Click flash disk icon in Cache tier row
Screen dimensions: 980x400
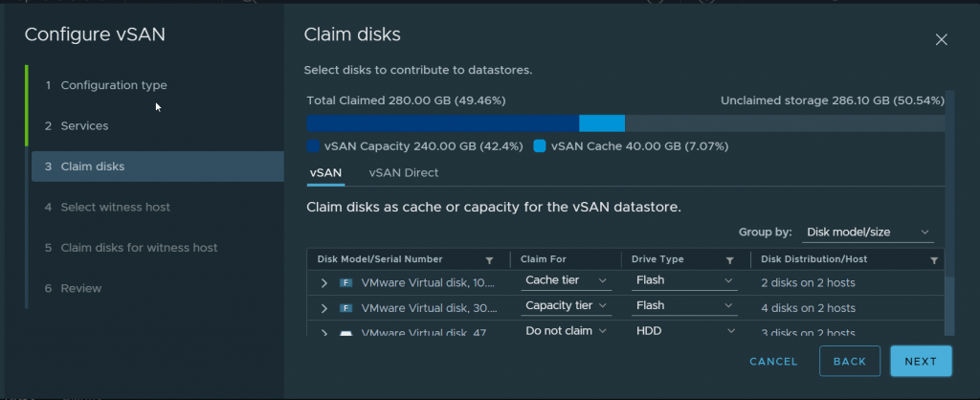pyautogui.click(x=345, y=283)
